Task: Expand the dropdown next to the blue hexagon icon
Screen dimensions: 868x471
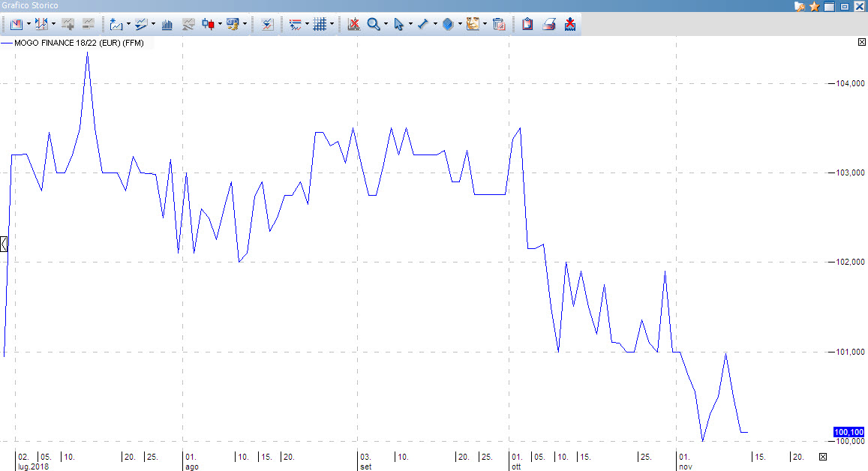Action: (460, 24)
